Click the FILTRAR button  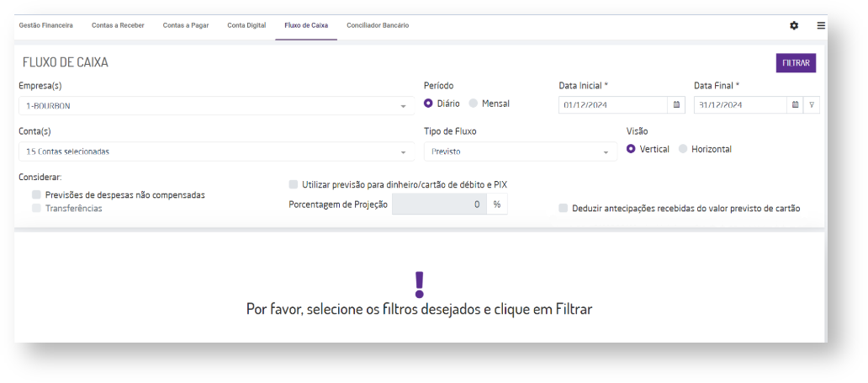point(796,63)
